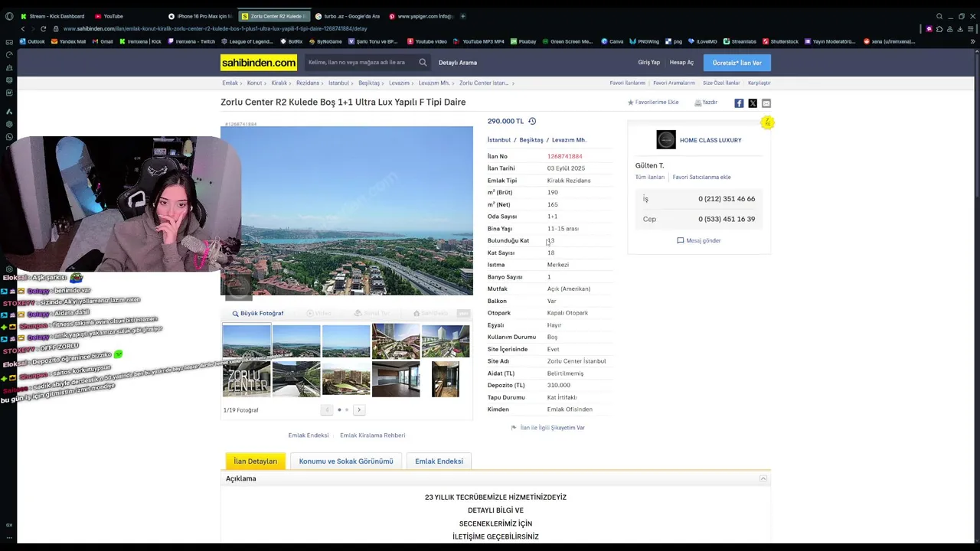Open iLoveIMG bookmark

coord(702,41)
